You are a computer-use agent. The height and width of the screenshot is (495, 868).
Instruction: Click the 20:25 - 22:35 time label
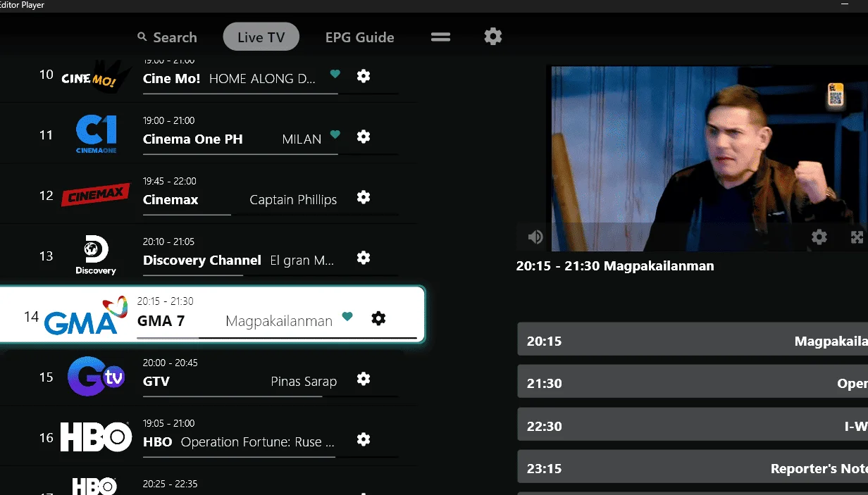(x=170, y=484)
